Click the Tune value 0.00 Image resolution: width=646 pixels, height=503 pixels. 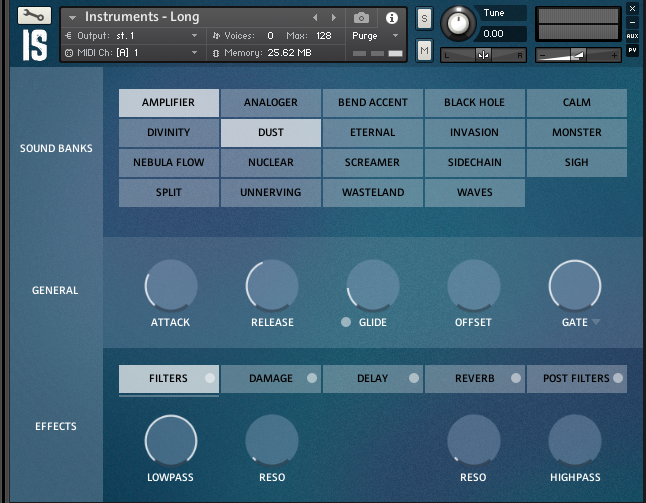[494, 34]
